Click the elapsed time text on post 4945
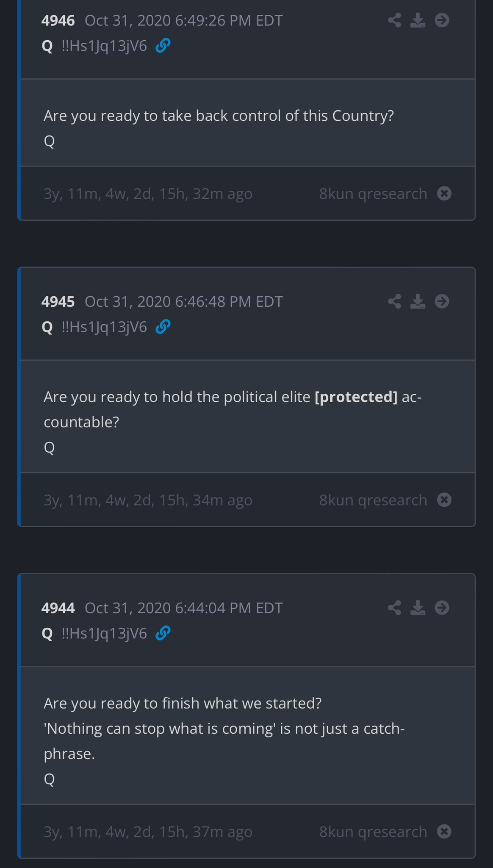The image size is (493, 868). pos(147,500)
